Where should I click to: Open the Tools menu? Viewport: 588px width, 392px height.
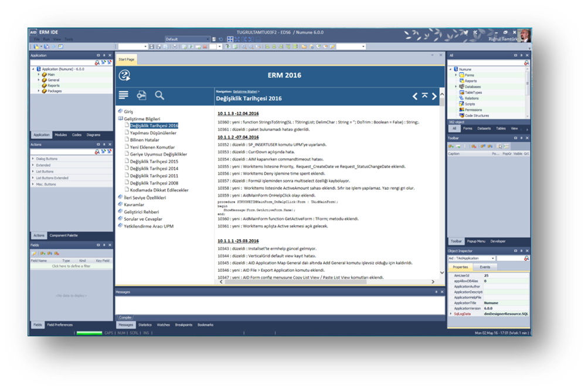(x=69, y=39)
